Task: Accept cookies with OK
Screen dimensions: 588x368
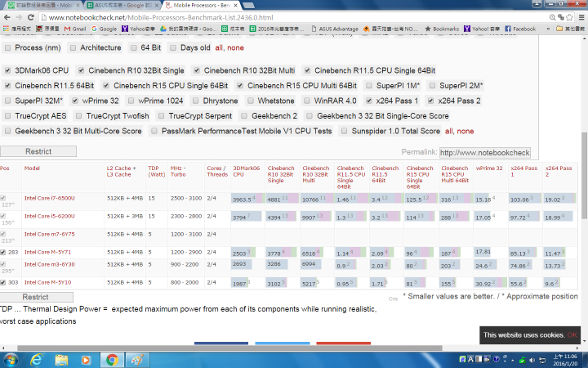Action: tap(572, 335)
